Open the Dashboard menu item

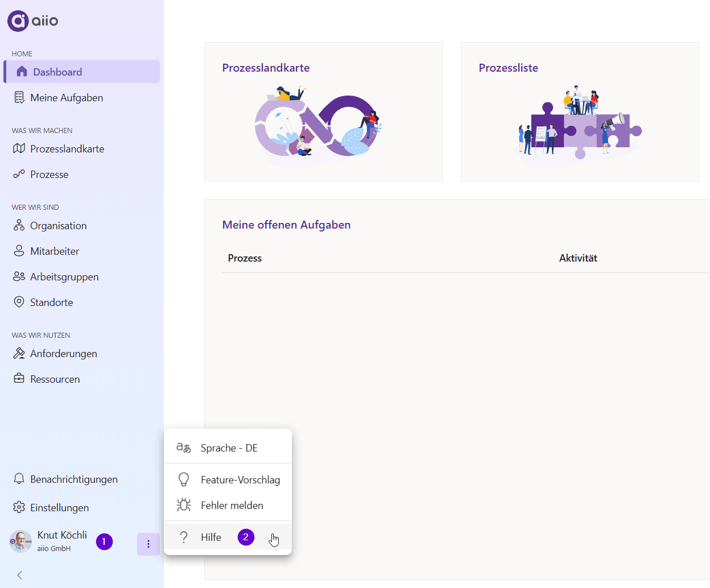click(x=82, y=72)
